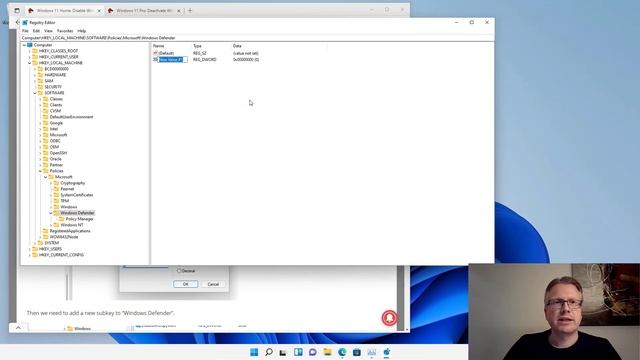Click the Computer icon at tree root

tap(29, 45)
